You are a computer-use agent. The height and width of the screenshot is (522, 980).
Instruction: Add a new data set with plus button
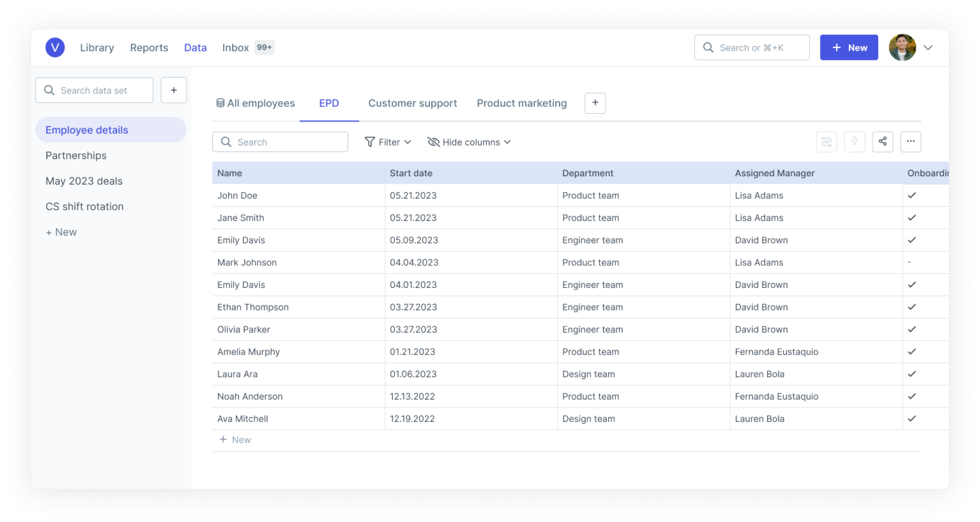click(174, 90)
